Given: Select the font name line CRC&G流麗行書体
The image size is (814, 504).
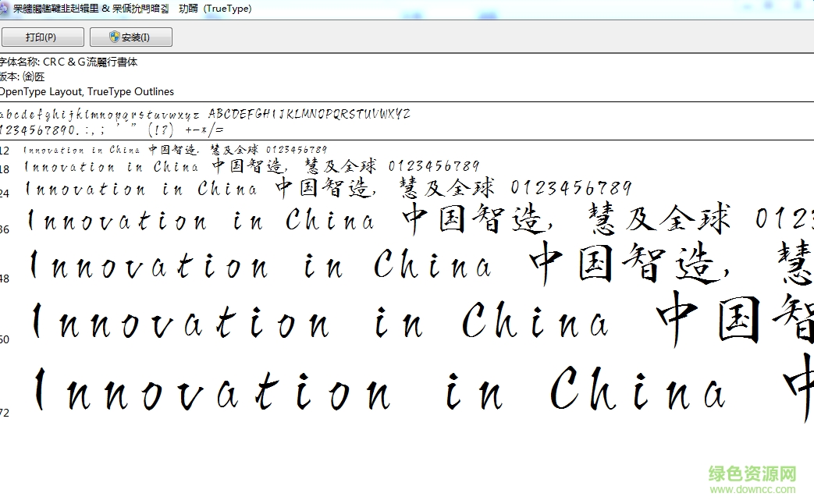Looking at the screenshot, I should coord(69,62).
